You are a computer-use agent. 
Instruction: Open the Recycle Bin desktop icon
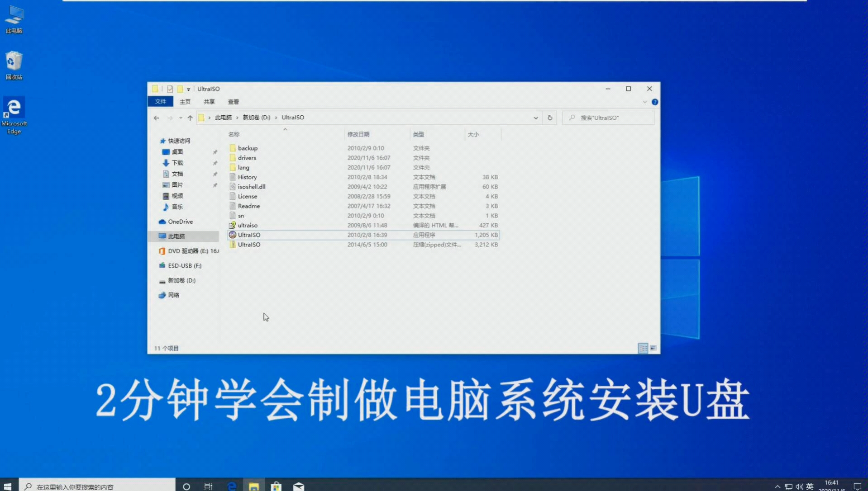tap(14, 66)
